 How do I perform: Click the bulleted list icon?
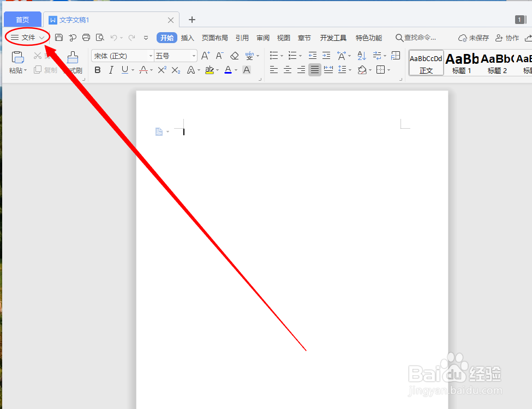click(x=274, y=55)
